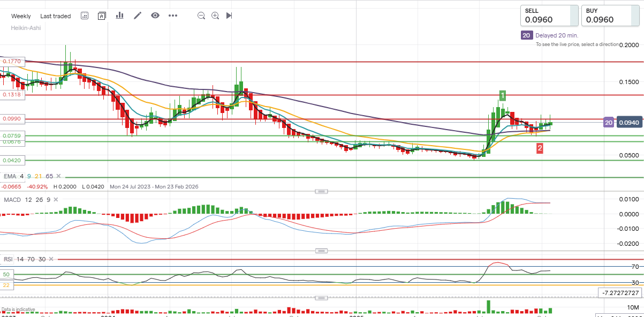Click the green marker labeled 1
This screenshot has height=317, width=644.
coord(503,95)
